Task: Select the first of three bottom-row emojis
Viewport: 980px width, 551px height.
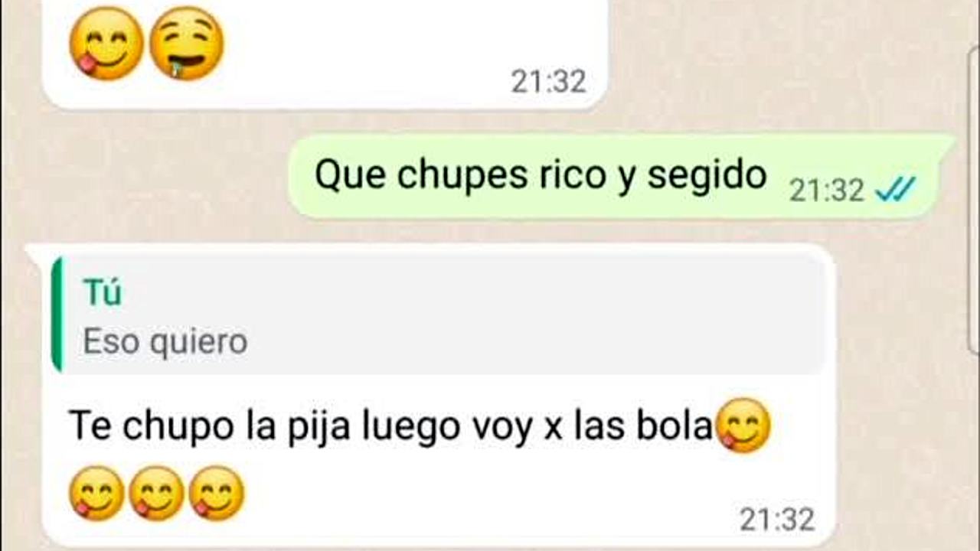Action: point(96,493)
